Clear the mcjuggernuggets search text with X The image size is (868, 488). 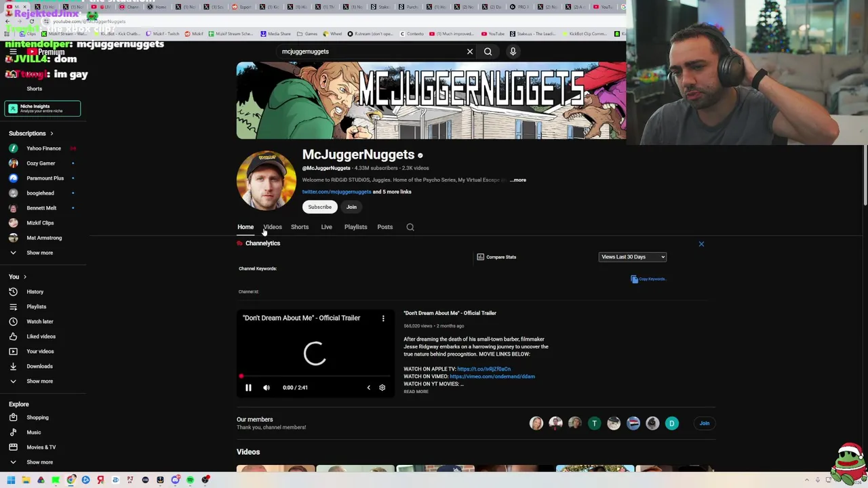tap(469, 52)
